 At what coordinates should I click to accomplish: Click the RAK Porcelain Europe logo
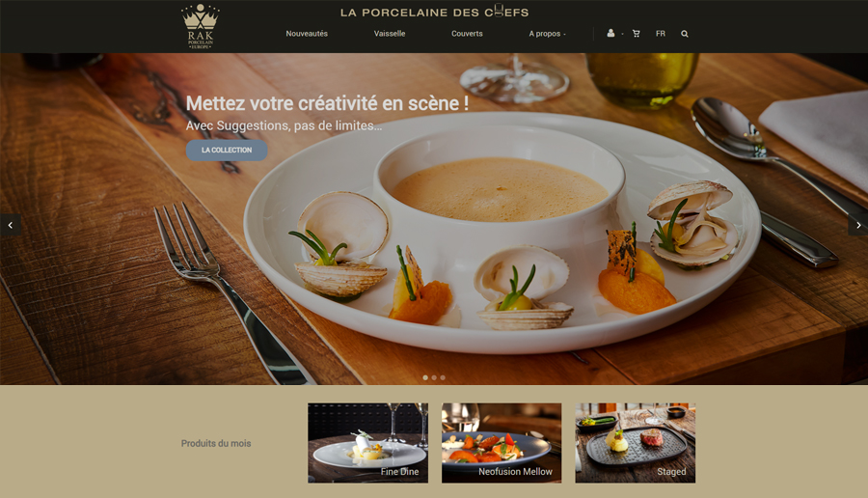201,27
